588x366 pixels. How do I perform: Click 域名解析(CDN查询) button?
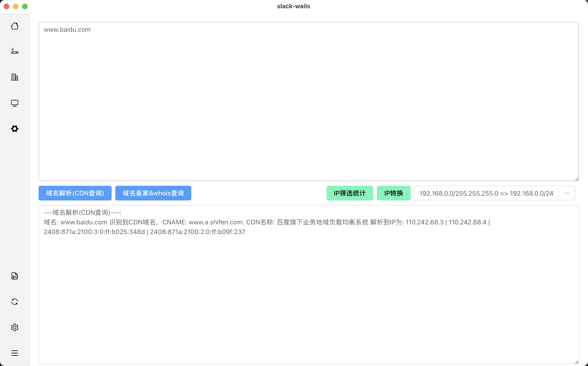coord(75,193)
